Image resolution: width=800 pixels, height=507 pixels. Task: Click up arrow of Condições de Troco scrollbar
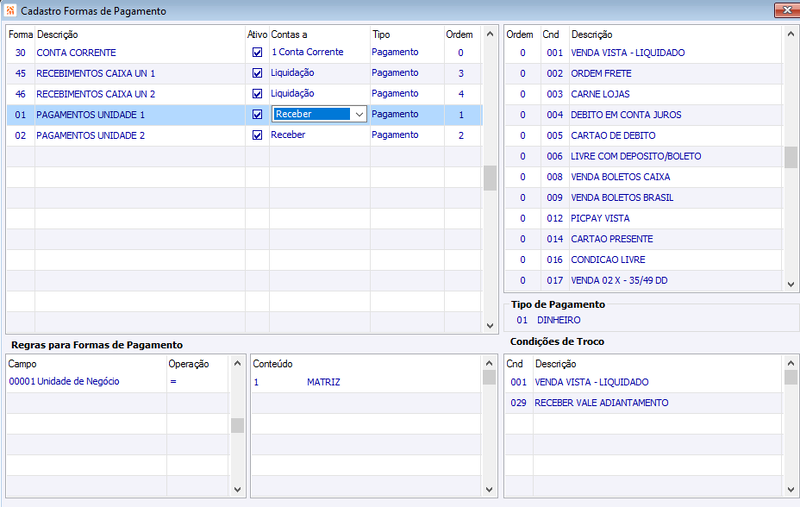click(790, 363)
